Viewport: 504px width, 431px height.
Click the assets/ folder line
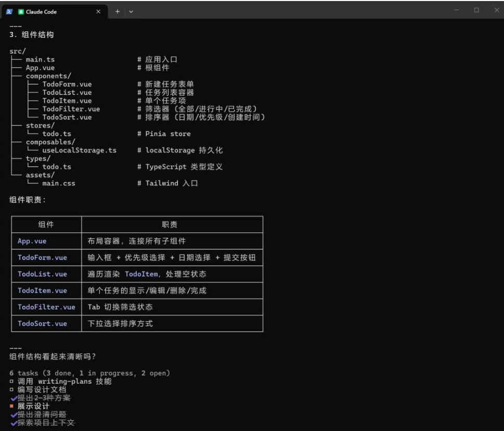(x=40, y=175)
